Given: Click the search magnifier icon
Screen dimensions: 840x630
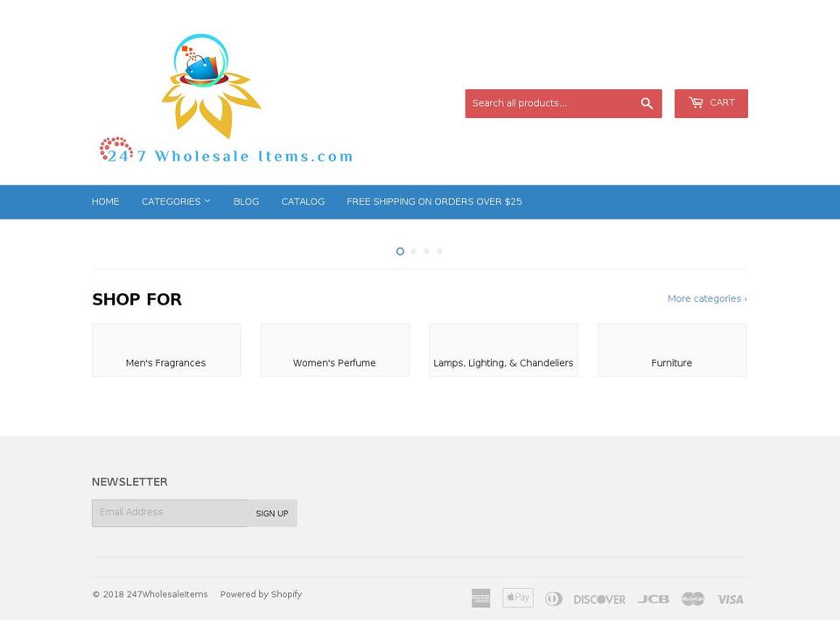Looking at the screenshot, I should (x=647, y=103).
